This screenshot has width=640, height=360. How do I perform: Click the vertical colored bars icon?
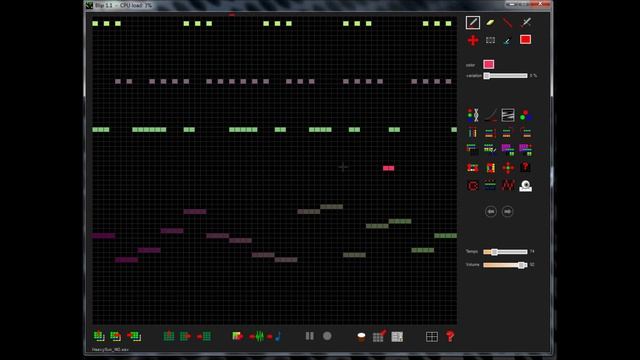[473, 133]
